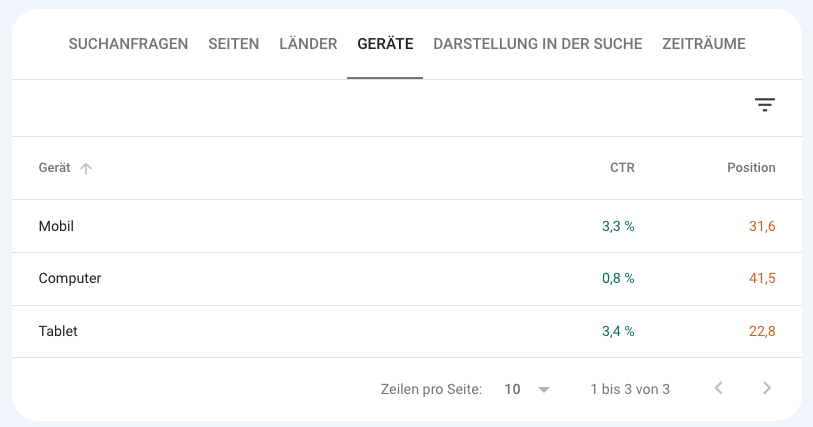Open the filter rows icon

(x=765, y=105)
